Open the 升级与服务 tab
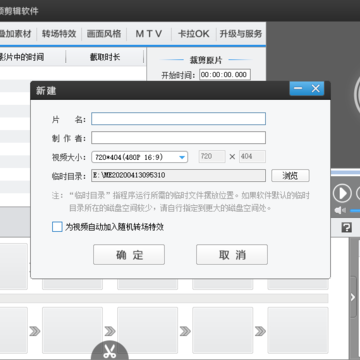 click(x=241, y=34)
